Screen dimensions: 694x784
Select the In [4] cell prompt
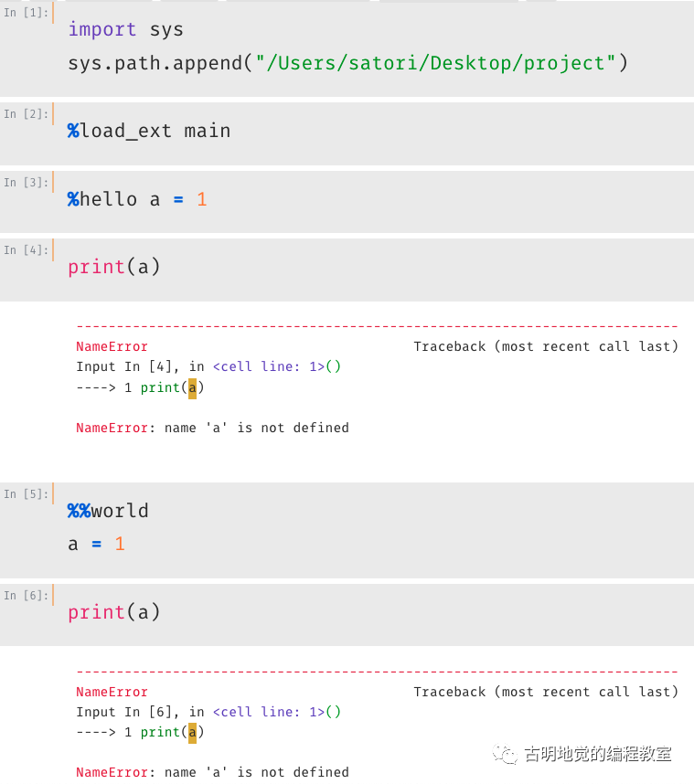click(x=26, y=250)
